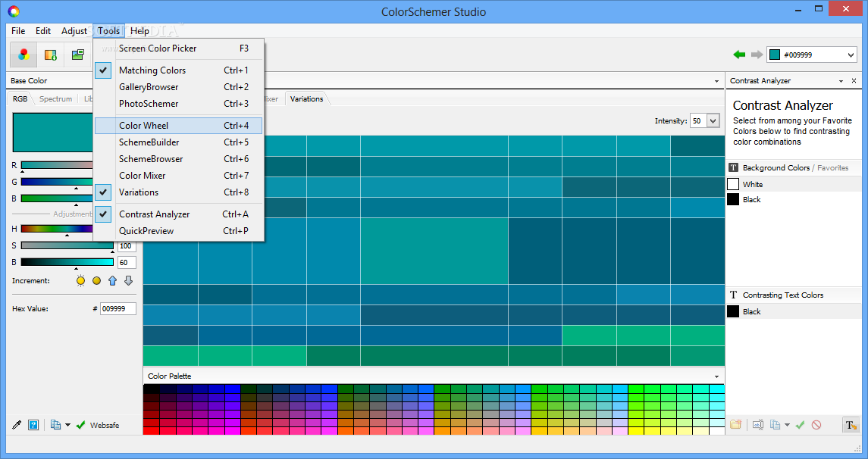Open the File menu
868x459 pixels.
(x=18, y=31)
